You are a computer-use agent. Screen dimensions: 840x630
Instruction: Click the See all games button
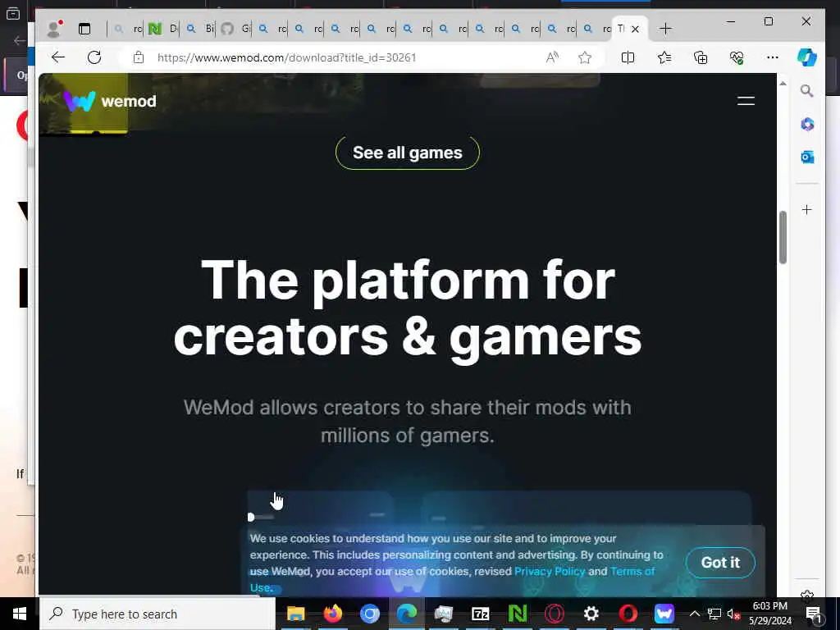coord(407,153)
